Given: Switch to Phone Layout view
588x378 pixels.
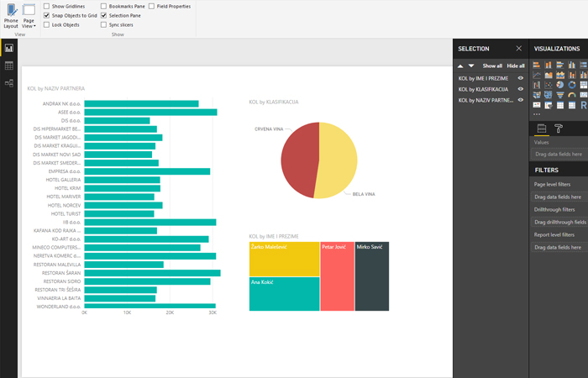Looking at the screenshot, I should 10,17.
